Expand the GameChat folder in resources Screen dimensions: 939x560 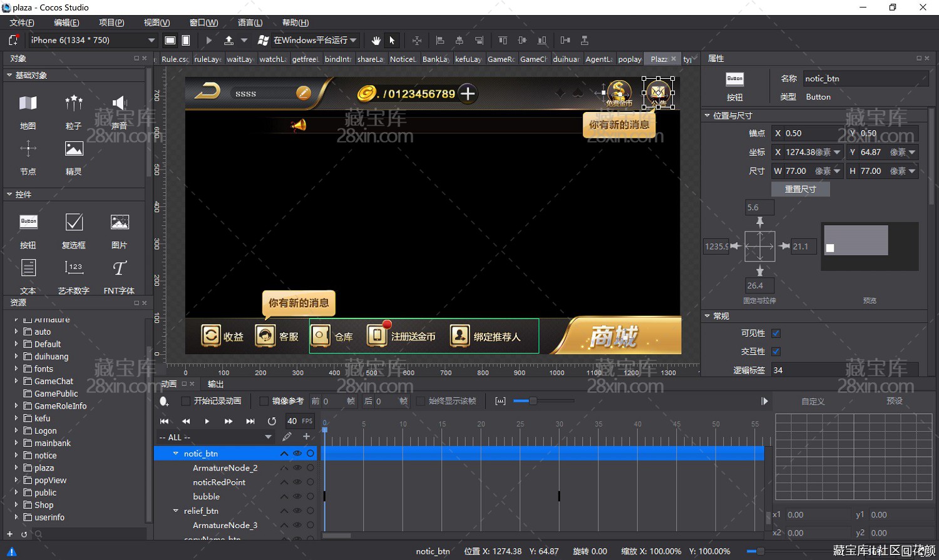coord(16,381)
